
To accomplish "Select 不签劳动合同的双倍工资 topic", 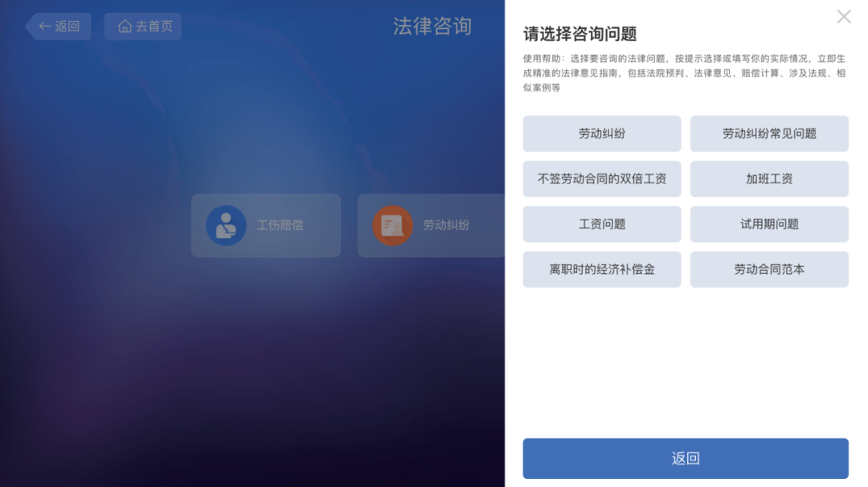I will coord(602,178).
